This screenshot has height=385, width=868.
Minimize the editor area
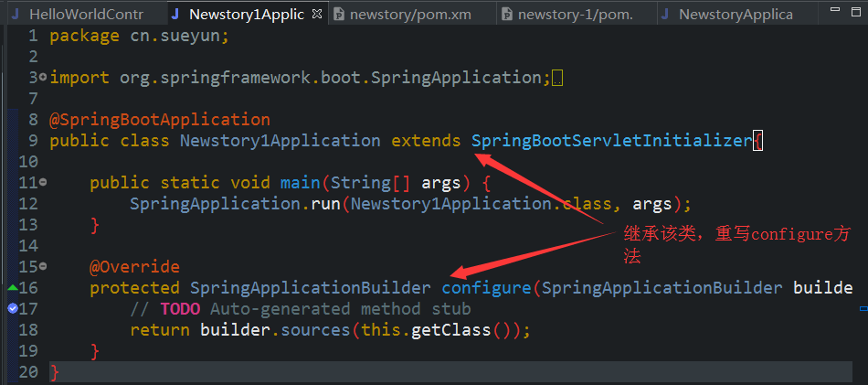[837, 10]
